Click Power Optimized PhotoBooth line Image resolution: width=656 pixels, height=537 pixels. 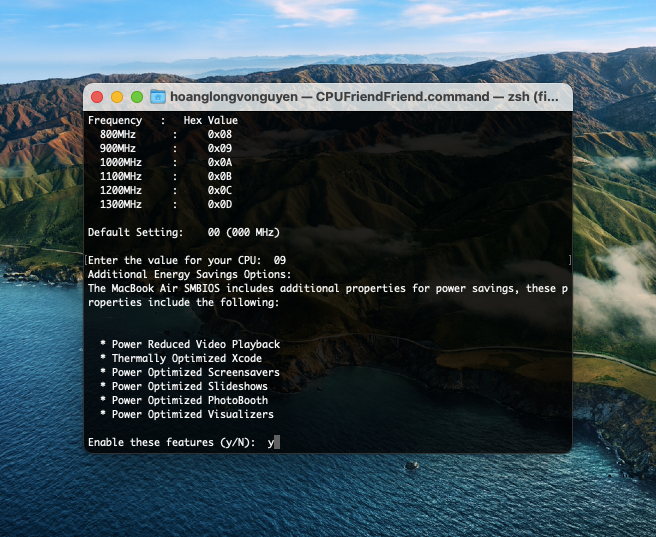(x=189, y=400)
